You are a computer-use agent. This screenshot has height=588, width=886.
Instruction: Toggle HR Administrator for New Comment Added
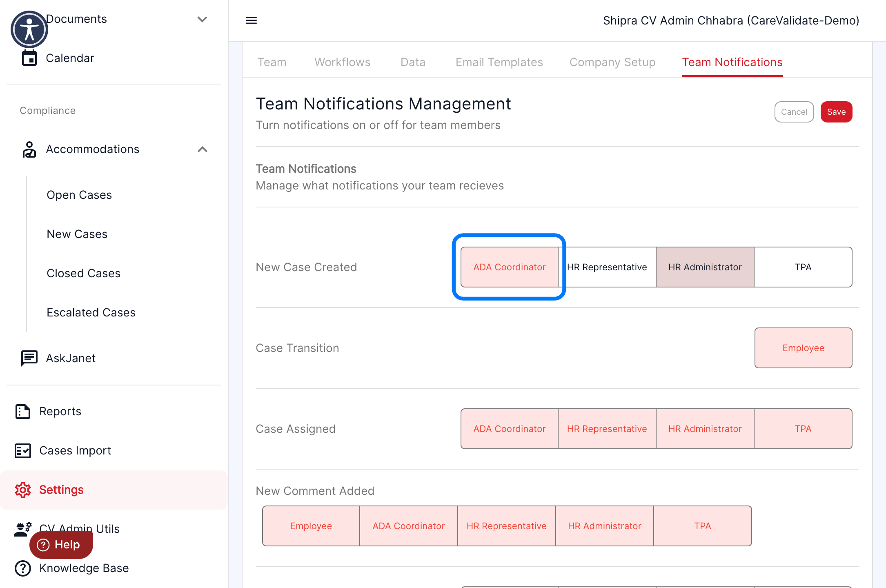click(605, 526)
